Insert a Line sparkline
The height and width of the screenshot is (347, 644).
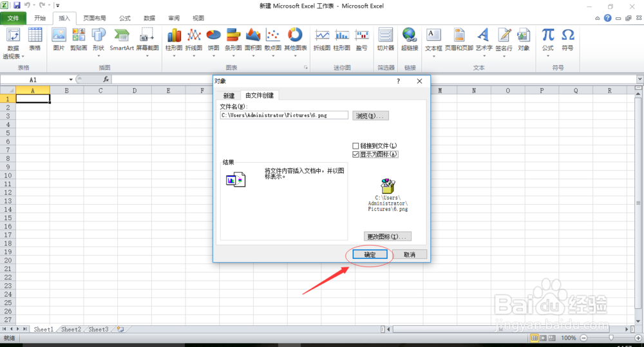pyautogui.click(x=321, y=39)
